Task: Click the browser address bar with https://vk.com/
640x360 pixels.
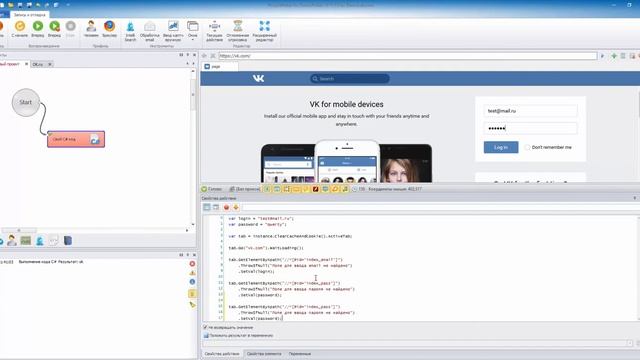Action: coord(407,56)
